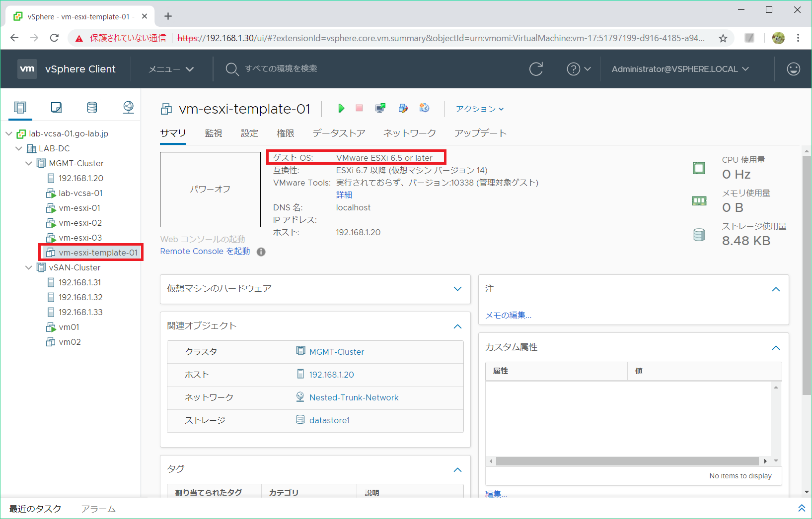
Task: Expand the 仮想マシンのハードウェア panel
Action: coord(457,289)
